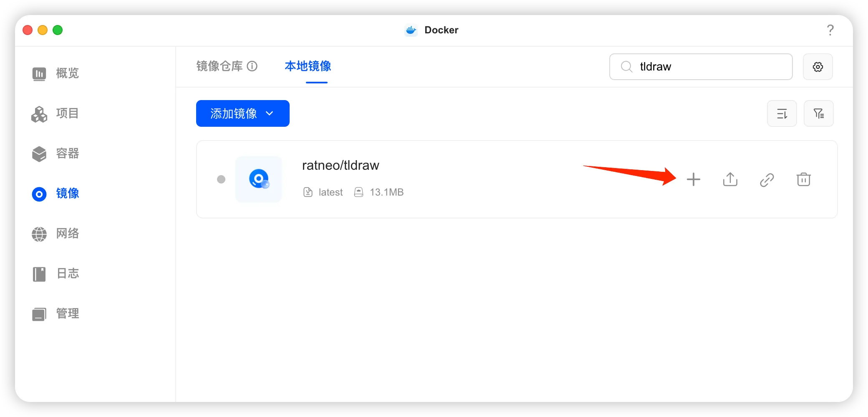Open the 项目 projects section

[55, 113]
